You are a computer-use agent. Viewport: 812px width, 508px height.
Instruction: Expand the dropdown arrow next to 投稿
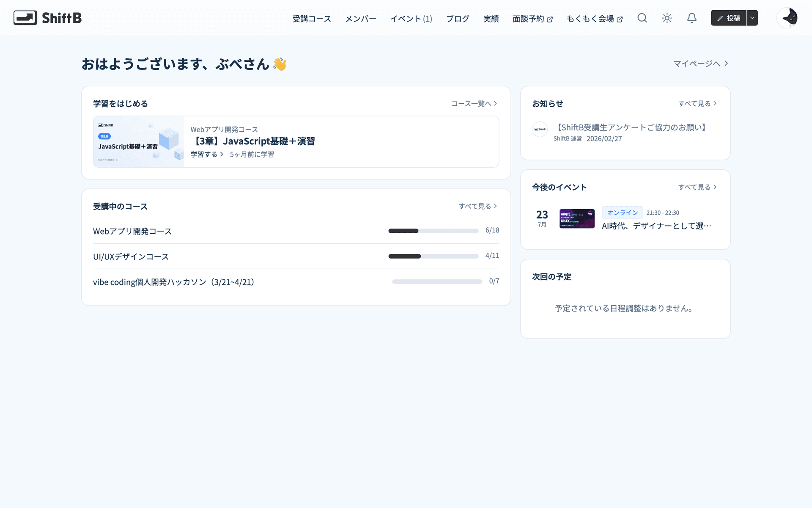tap(752, 18)
